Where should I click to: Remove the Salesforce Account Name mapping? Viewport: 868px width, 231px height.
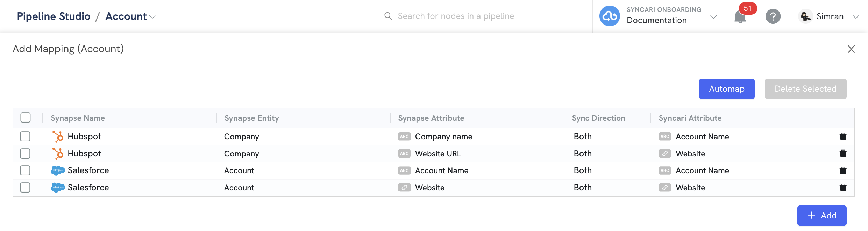(843, 170)
